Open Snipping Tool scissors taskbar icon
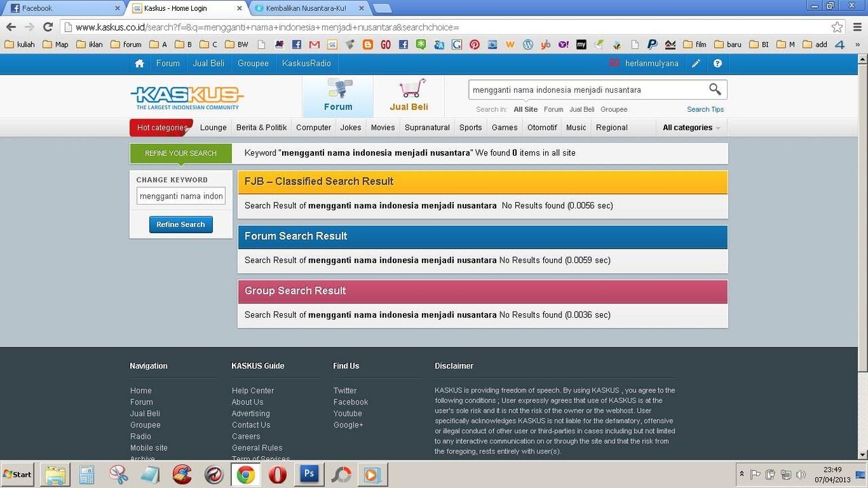Image resolution: width=868 pixels, height=488 pixels. [x=118, y=474]
